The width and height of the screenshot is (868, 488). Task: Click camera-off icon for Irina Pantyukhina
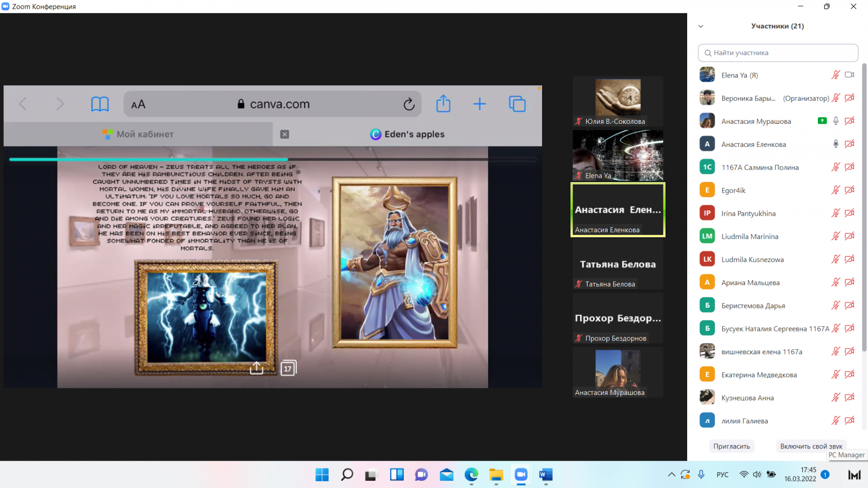point(850,213)
